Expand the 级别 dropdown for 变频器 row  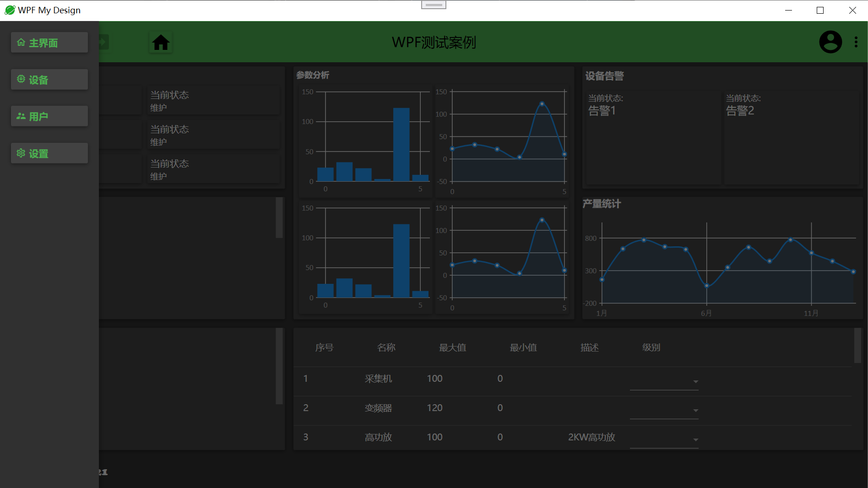(664, 410)
